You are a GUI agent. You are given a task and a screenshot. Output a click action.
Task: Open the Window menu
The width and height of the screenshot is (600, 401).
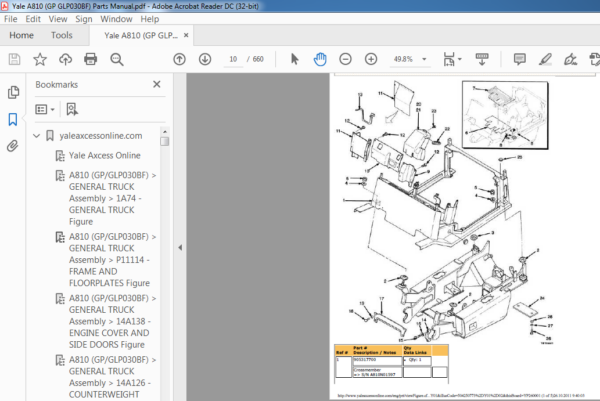click(x=116, y=19)
